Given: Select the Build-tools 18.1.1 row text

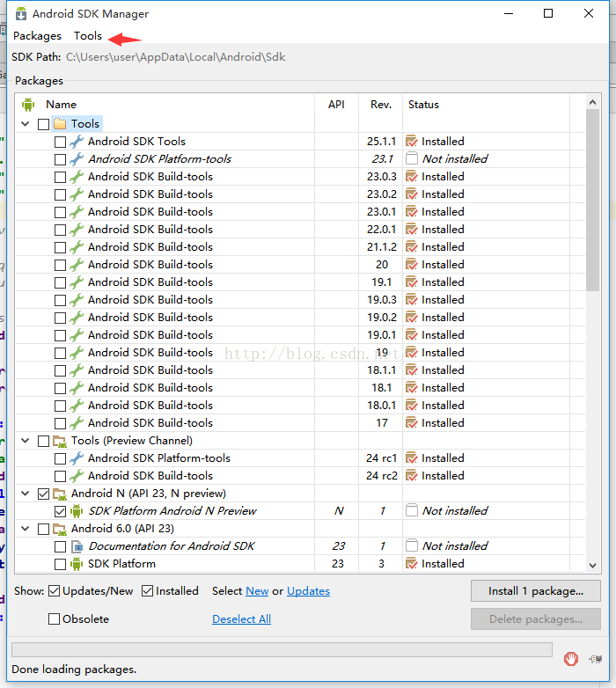Looking at the screenshot, I should pyautogui.click(x=150, y=370).
